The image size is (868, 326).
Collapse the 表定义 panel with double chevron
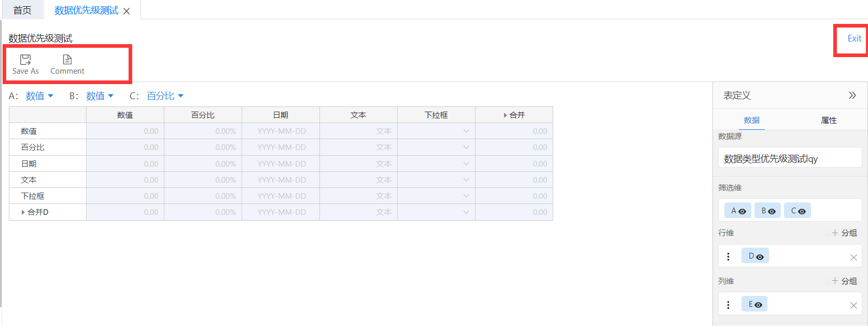(852, 96)
